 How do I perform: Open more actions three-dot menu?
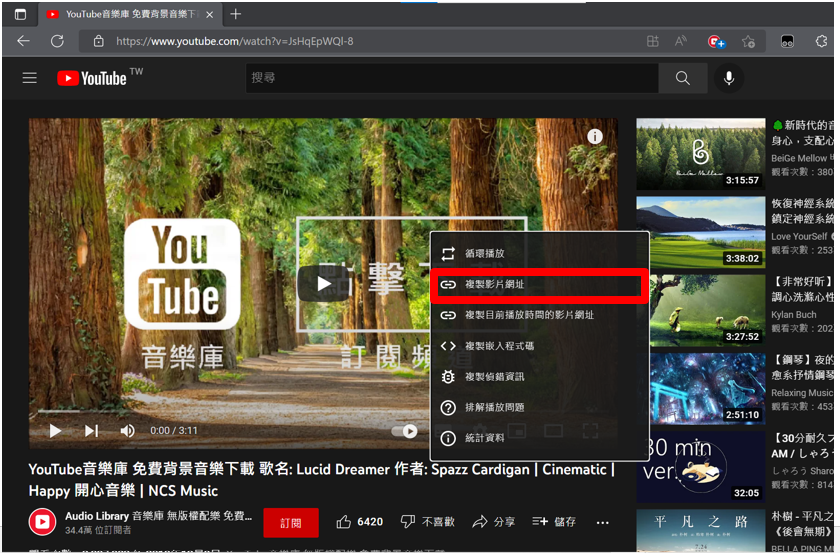click(x=603, y=522)
